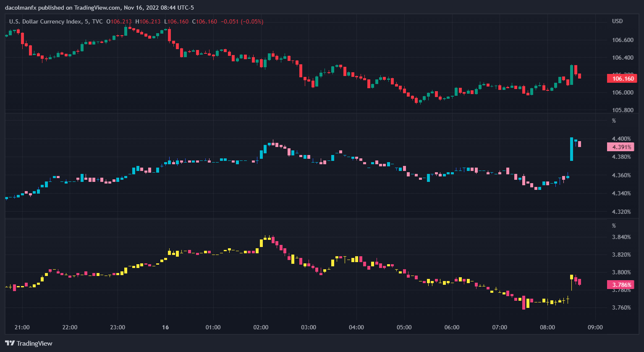Screen dimensions: 644x352
Task: Click the 105.800 price axis label
Action: 623,110
